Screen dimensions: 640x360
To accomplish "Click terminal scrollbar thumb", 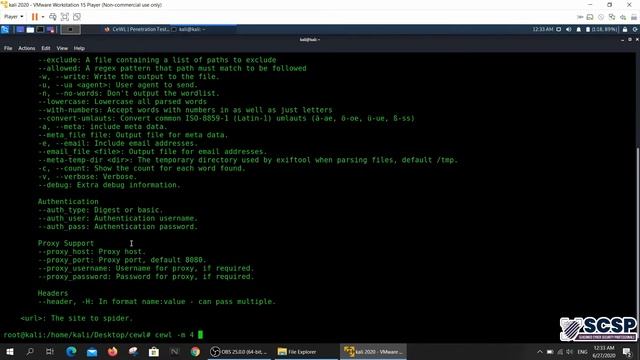I will (638, 244).
